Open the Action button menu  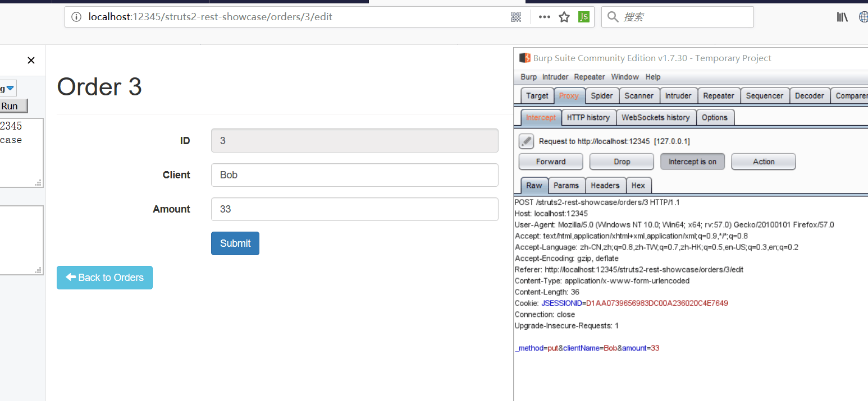tap(764, 162)
